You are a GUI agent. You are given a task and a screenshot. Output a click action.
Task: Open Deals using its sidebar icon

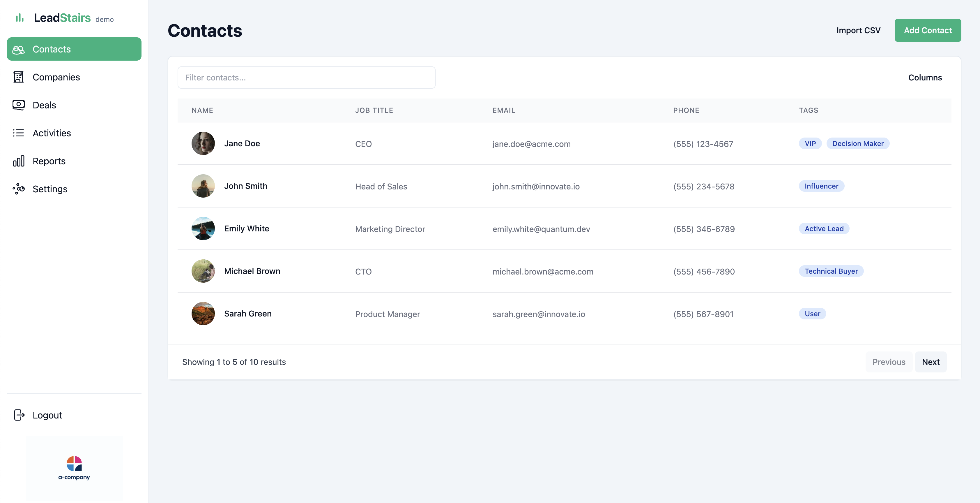pos(18,105)
